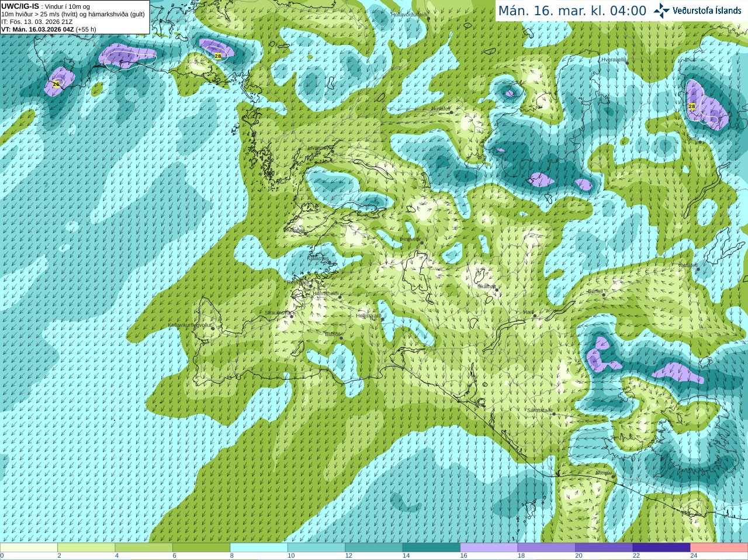Click the Hólmsheiði station label
Screen dimensions: 748x560
pos(326,293)
